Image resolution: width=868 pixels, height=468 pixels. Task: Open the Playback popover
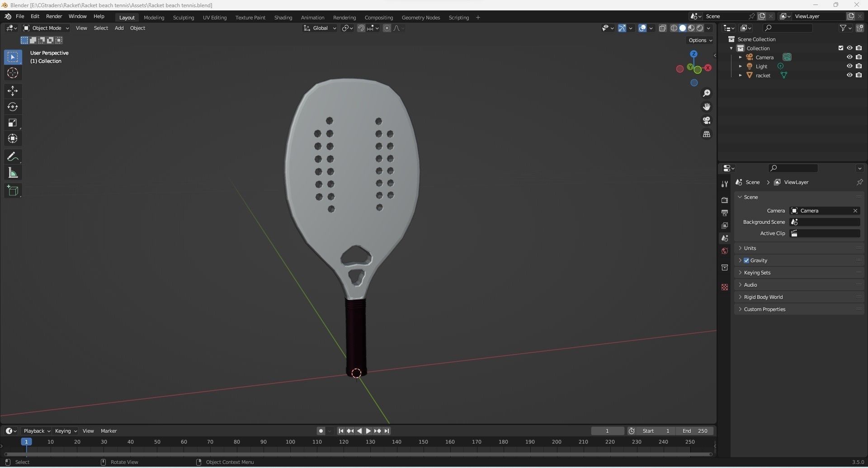[x=37, y=431]
